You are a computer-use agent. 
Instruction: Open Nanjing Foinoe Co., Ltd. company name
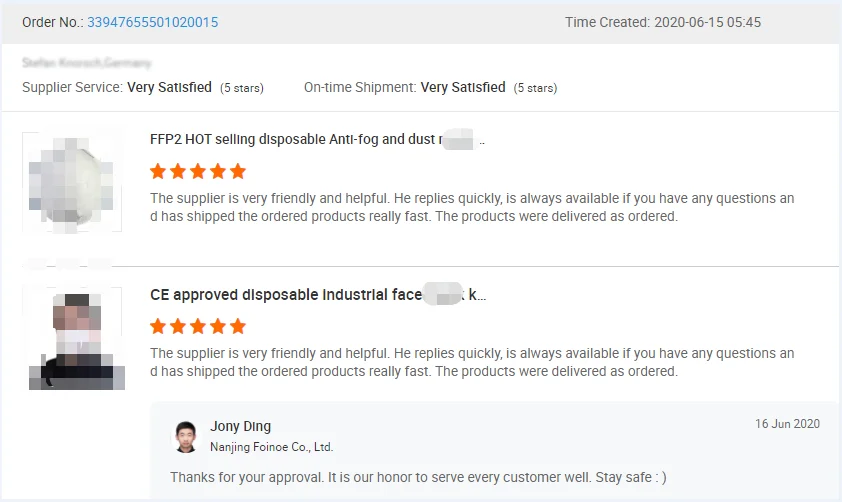coord(271,447)
